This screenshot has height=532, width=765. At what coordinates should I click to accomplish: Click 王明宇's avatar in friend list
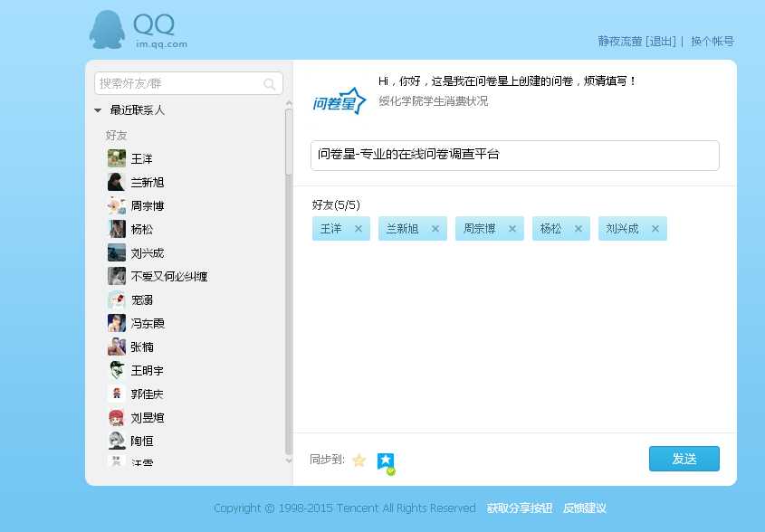coord(117,370)
